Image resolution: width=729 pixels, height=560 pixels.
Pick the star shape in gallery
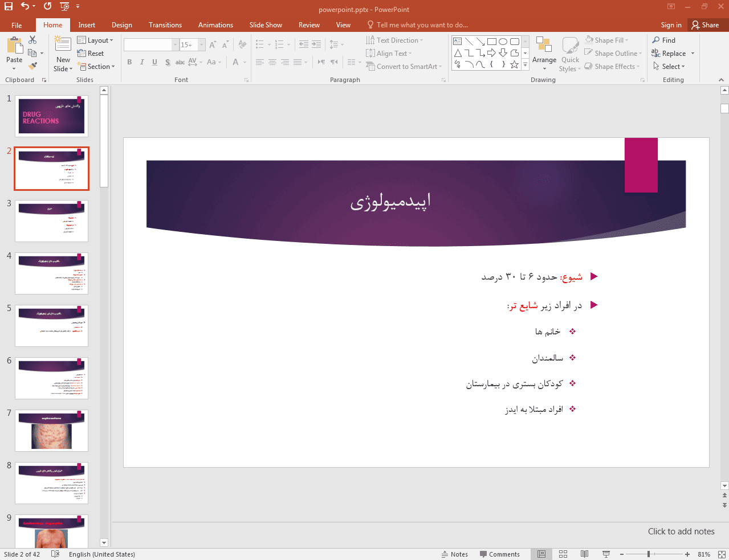514,64
